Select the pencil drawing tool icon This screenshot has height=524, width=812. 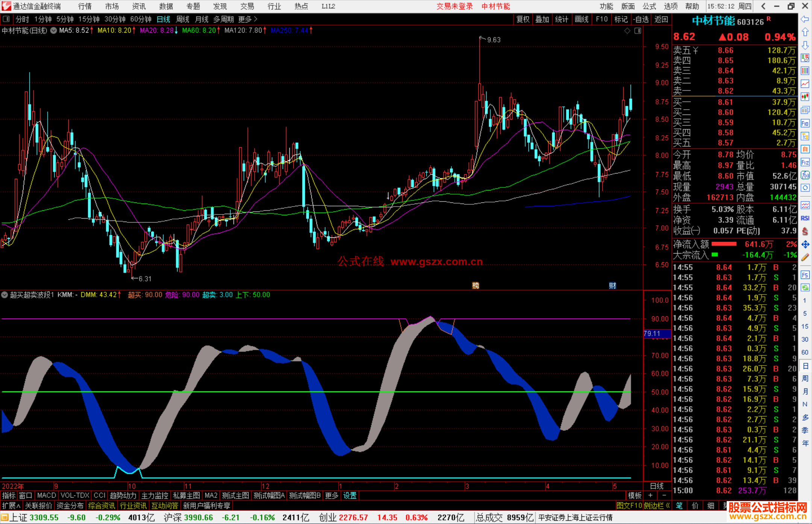tap(805, 258)
